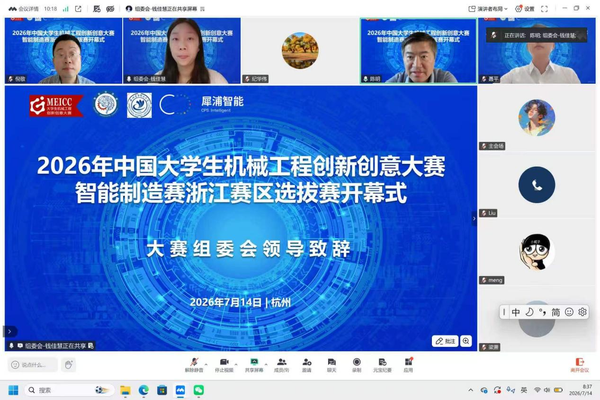
Task: Click the Wi-Fi network tray icon
Action: 537,390
